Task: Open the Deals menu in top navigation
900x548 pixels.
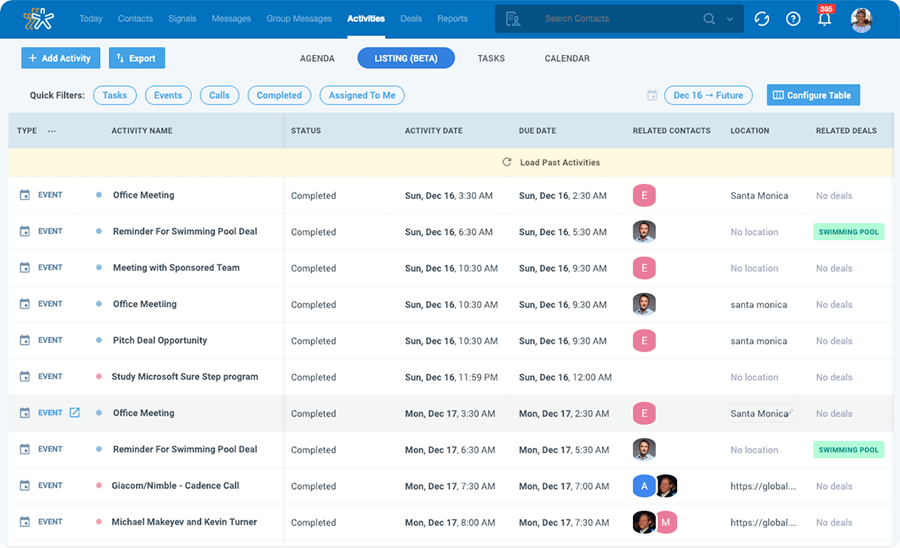Action: click(x=410, y=19)
